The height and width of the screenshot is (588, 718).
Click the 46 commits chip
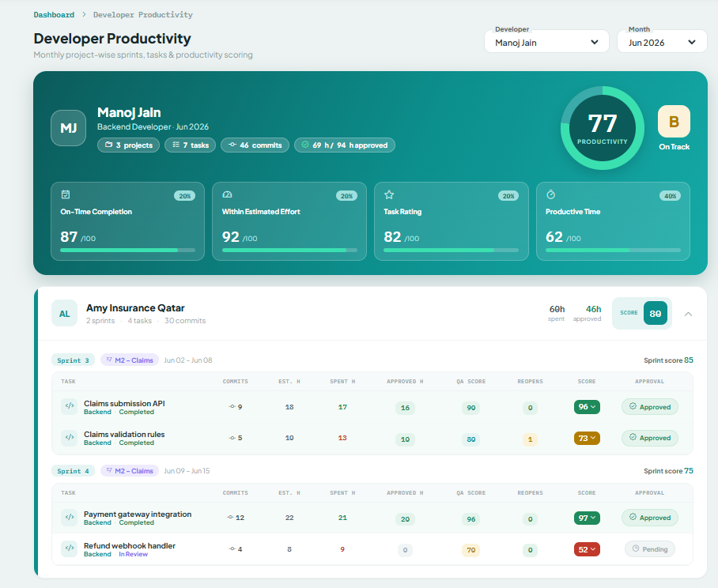click(x=255, y=145)
